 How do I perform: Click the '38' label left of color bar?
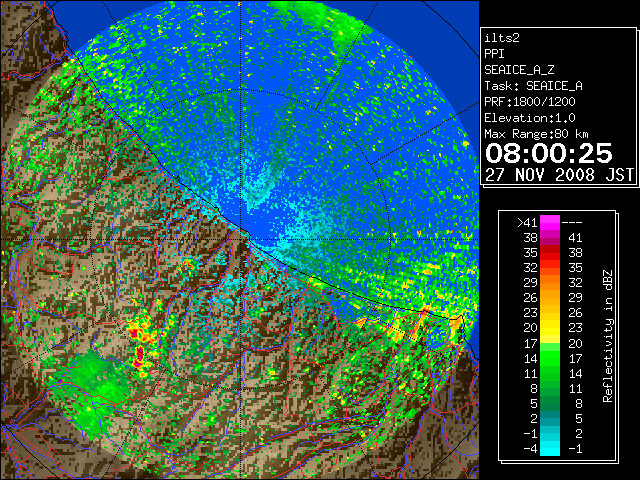point(530,238)
